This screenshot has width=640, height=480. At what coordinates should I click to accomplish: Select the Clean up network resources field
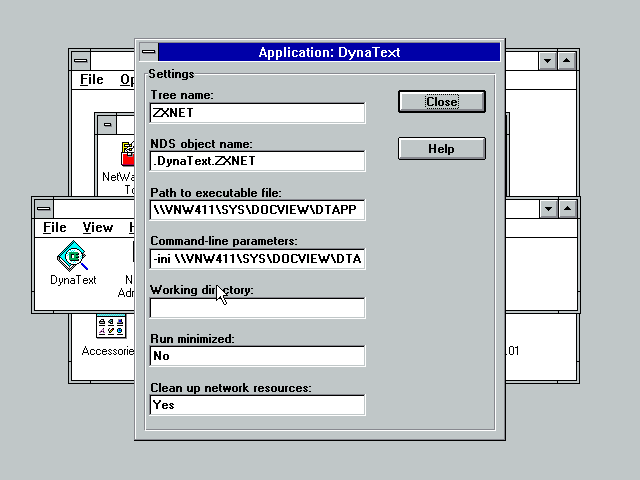click(257, 405)
